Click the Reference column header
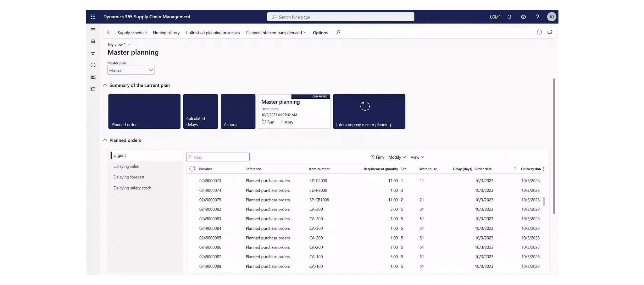644x285 pixels. 253,169
